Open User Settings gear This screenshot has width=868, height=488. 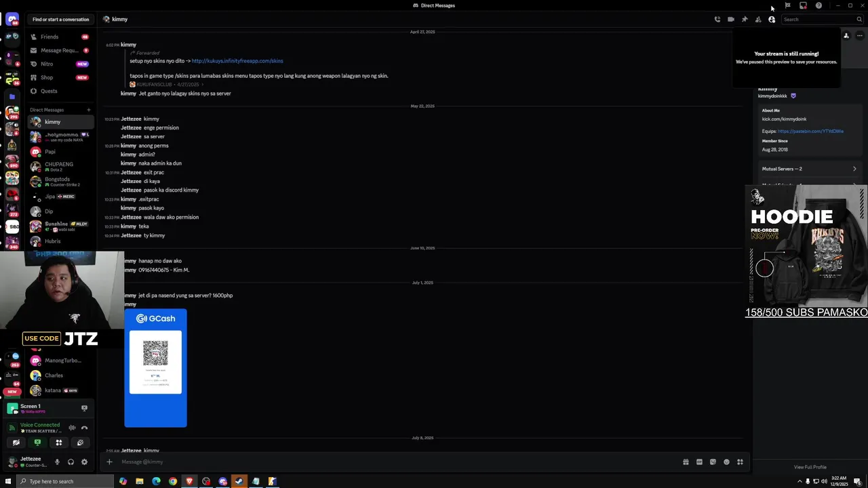point(84,462)
